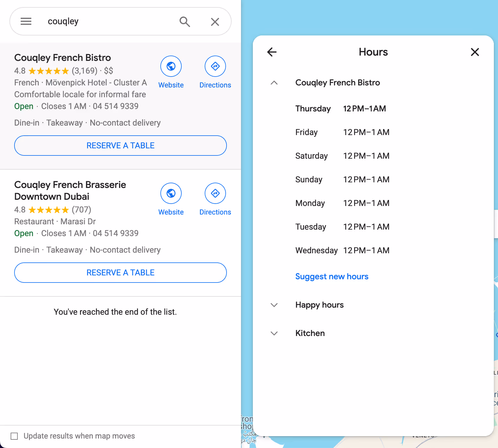Image resolution: width=498 pixels, height=448 pixels.
Task: Click 'Comfortable locale for informal fare' description
Action: click(x=80, y=95)
